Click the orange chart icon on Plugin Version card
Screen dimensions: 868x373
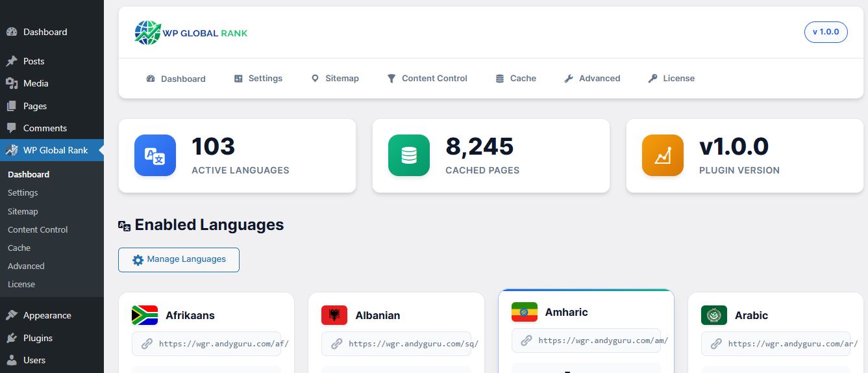pyautogui.click(x=663, y=155)
